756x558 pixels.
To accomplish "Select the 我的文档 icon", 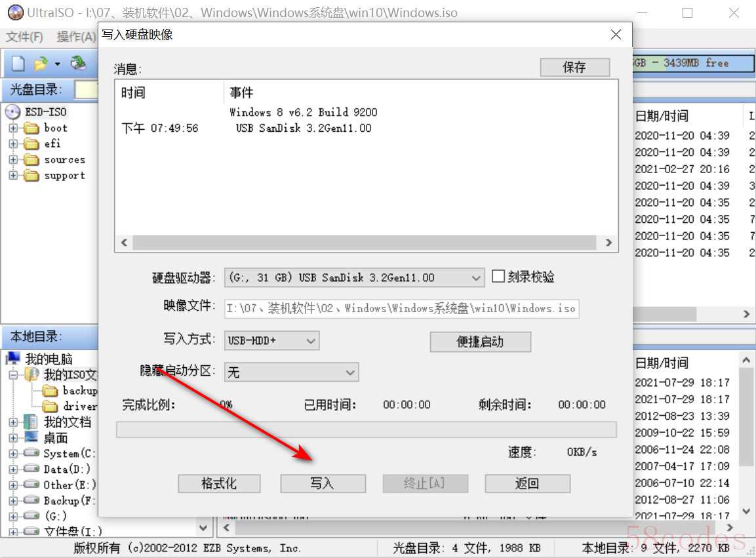I will [30, 422].
